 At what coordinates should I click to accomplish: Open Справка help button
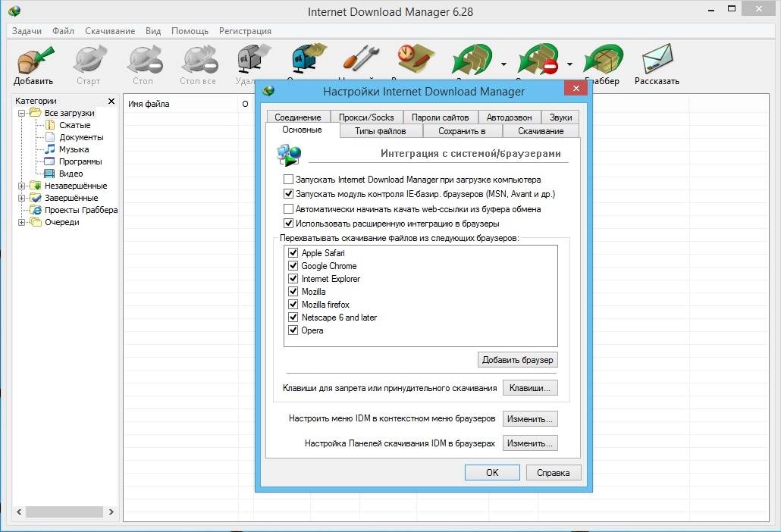point(554,472)
